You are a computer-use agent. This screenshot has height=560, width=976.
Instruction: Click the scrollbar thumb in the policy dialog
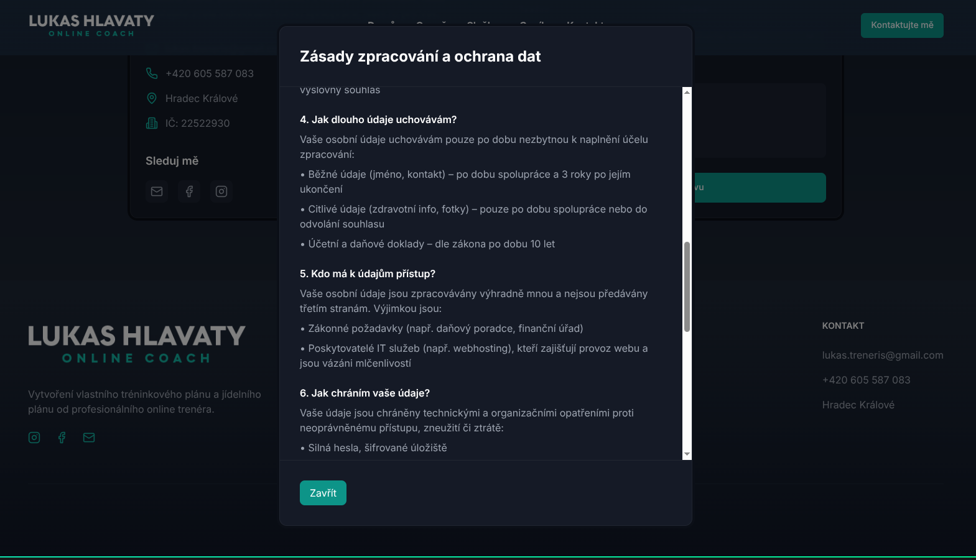point(687,287)
